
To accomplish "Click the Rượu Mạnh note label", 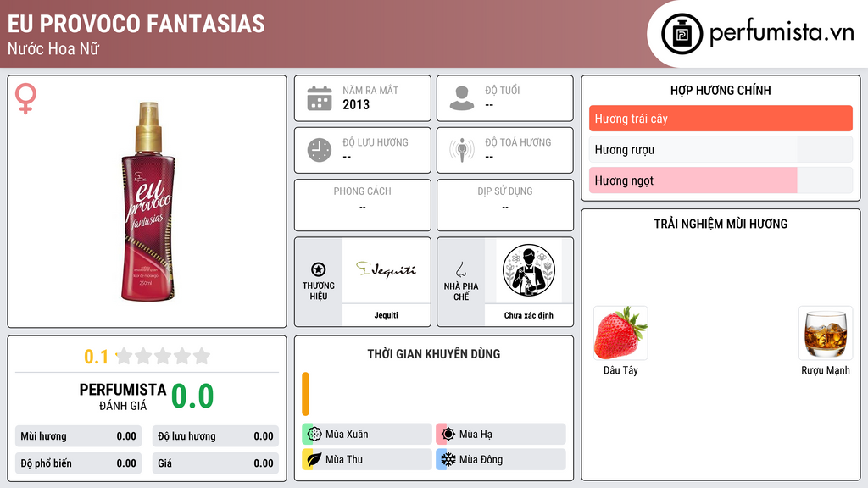I will click(x=826, y=370).
